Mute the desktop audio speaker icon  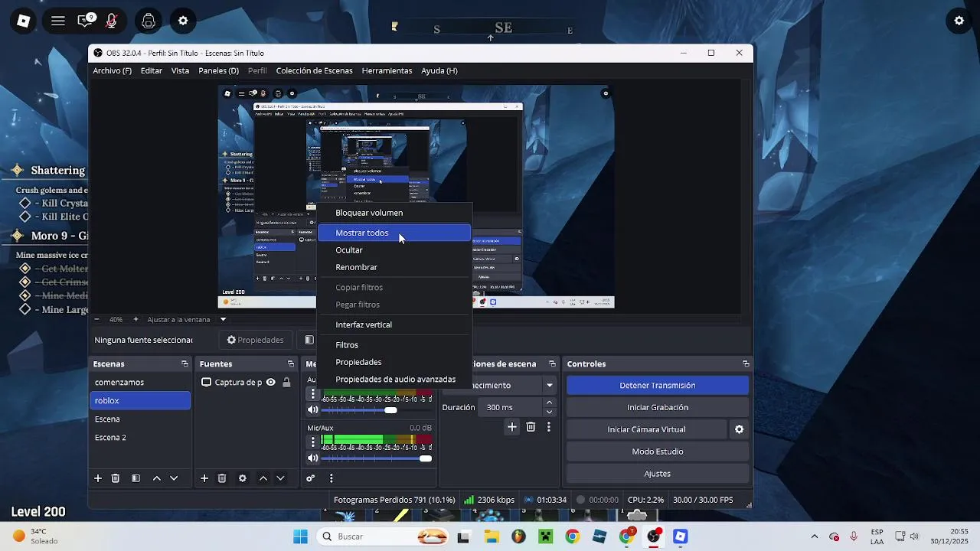click(x=312, y=409)
